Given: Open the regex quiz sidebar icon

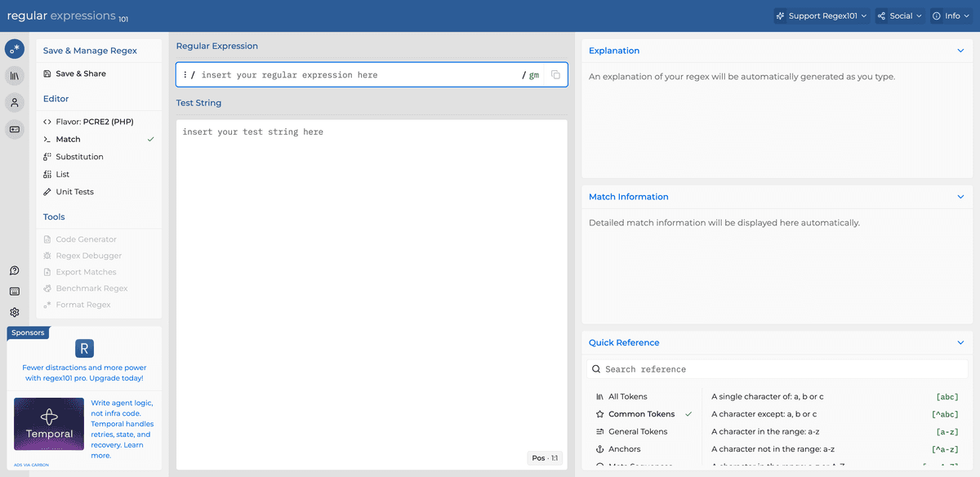Looking at the screenshot, I should pyautogui.click(x=15, y=129).
